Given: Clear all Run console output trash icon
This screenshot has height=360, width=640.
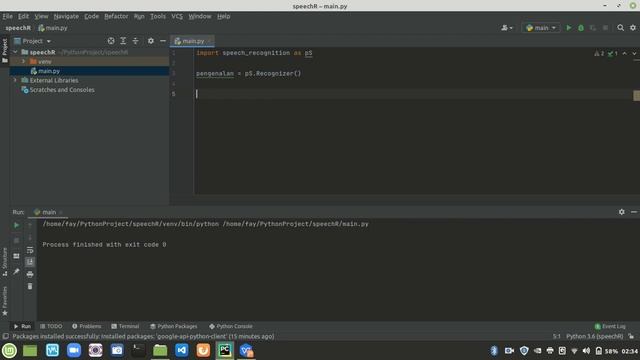Looking at the screenshot, I should tap(30, 287).
